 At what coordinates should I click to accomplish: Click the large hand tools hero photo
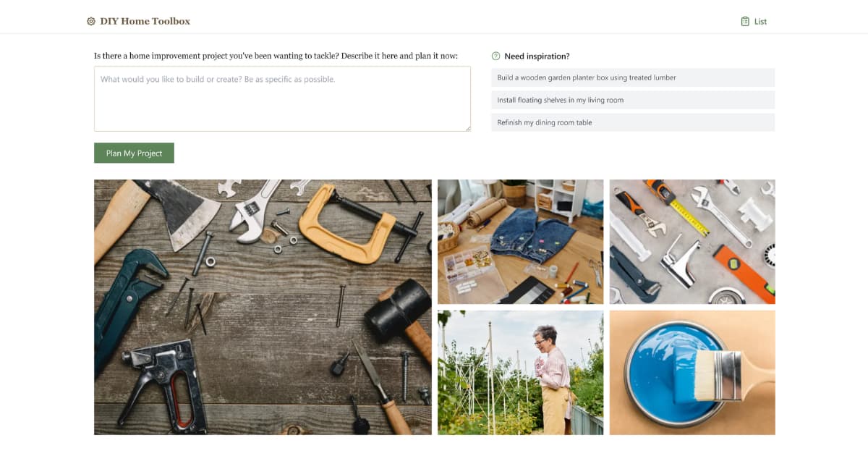click(x=262, y=307)
